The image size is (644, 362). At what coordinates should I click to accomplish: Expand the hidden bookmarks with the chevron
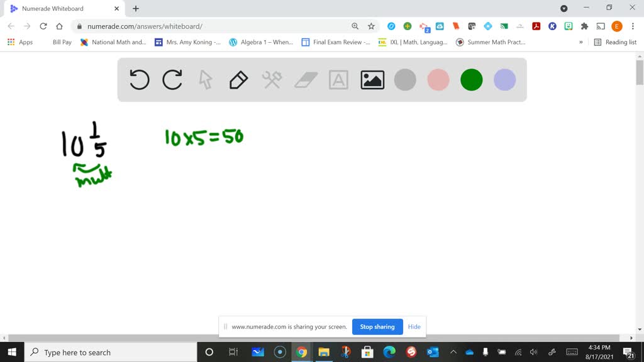[580, 42]
